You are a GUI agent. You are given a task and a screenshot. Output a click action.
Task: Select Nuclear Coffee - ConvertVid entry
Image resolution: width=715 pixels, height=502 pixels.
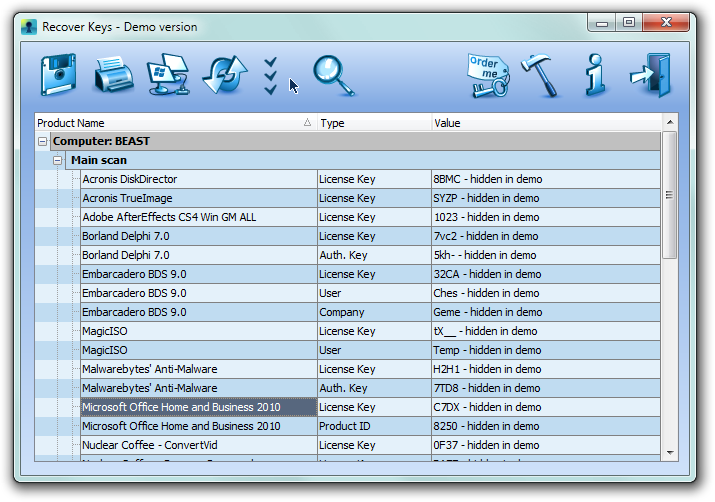point(348,445)
